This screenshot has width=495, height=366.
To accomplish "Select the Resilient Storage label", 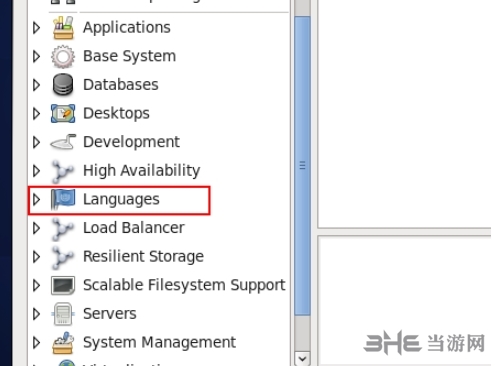I will click(x=143, y=257).
